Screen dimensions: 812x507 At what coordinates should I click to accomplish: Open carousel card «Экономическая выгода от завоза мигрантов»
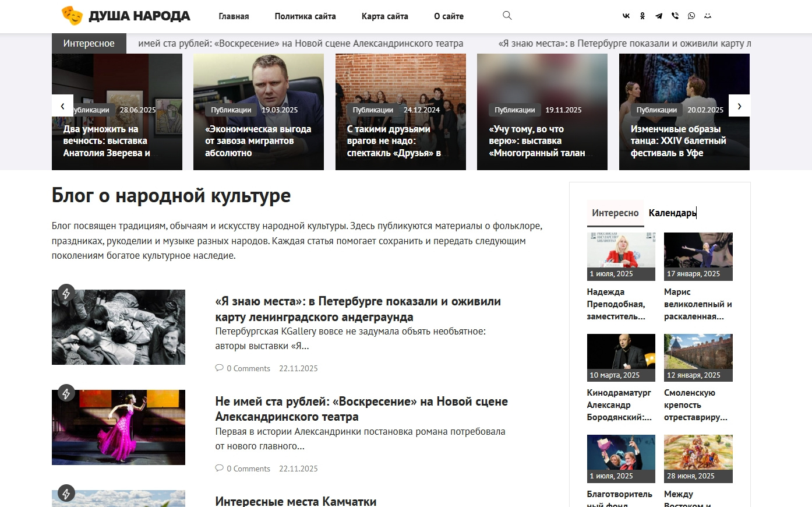point(258,141)
